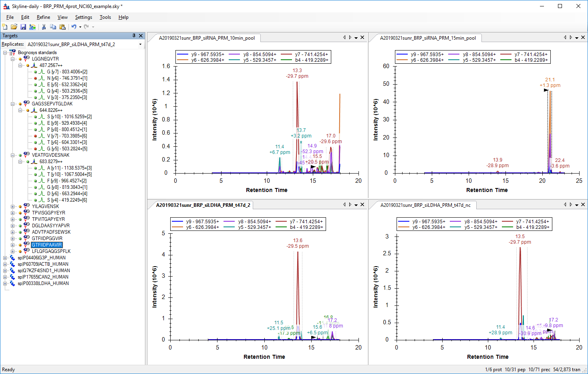This screenshot has width=588, height=374.
Task: Click the Paste clipboard icon
Action: pos(62,27)
